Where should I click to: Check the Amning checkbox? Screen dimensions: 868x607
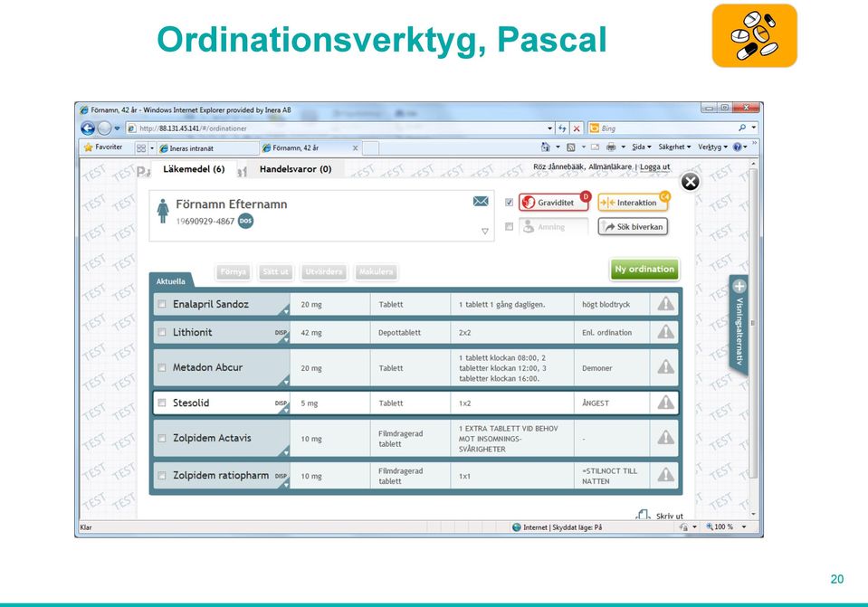tap(509, 226)
